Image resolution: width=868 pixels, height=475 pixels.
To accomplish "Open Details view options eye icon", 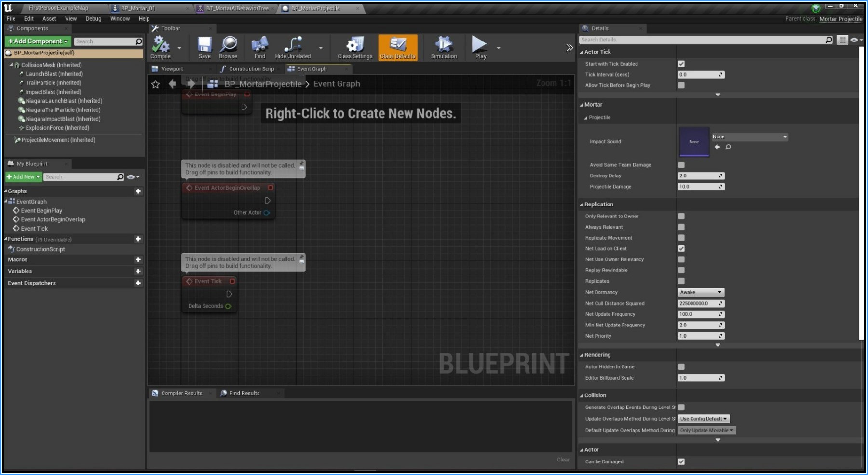I will click(856, 40).
